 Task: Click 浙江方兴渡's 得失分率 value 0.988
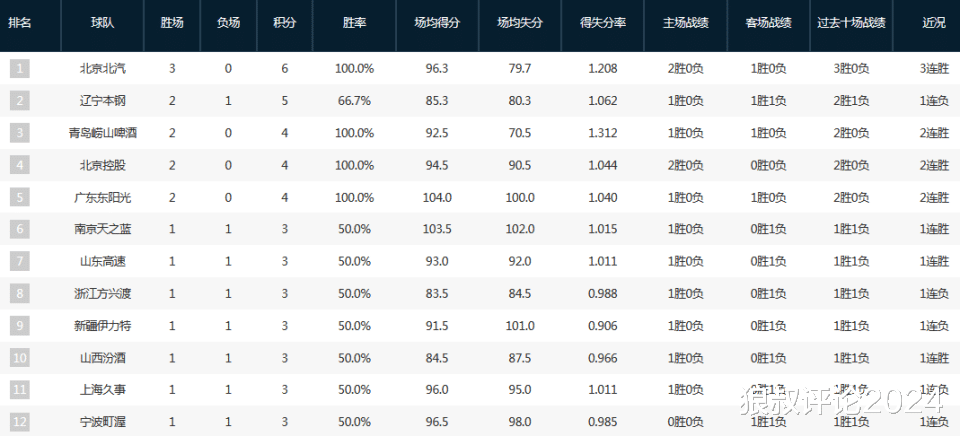(x=603, y=294)
